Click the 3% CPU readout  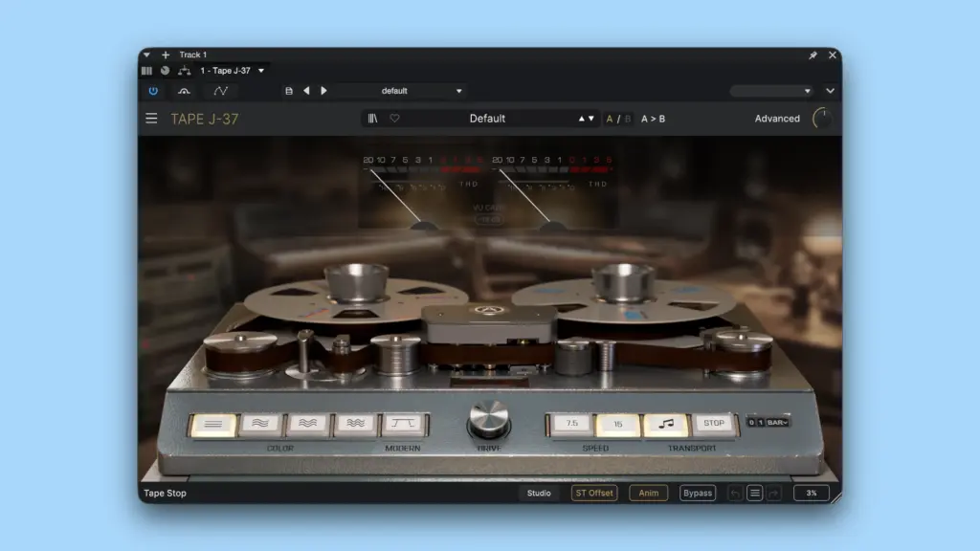(812, 493)
